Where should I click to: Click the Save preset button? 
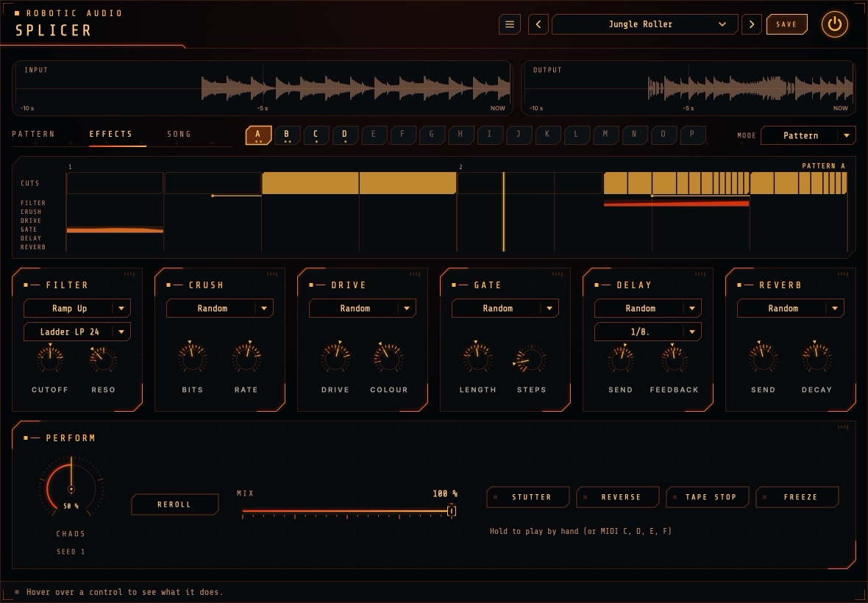786,24
